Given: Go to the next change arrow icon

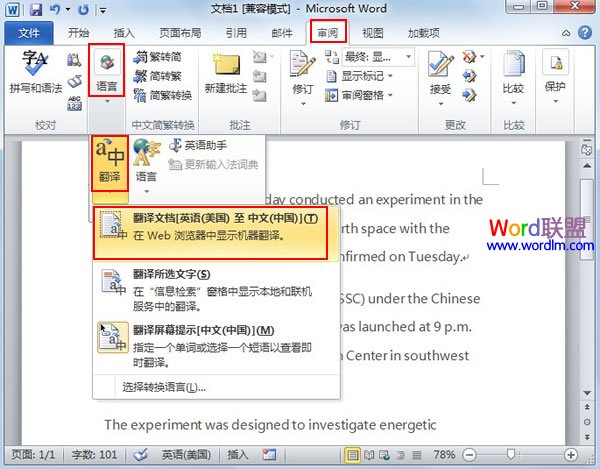Looking at the screenshot, I should pos(469,95).
